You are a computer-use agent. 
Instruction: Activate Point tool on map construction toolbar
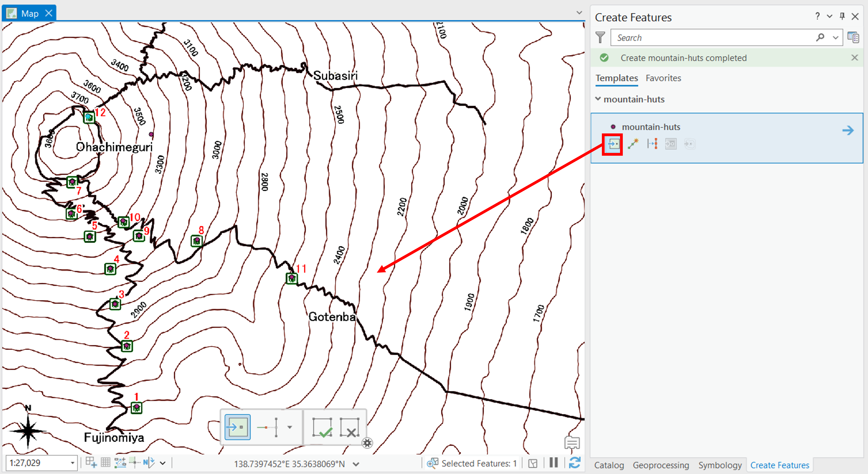238,427
